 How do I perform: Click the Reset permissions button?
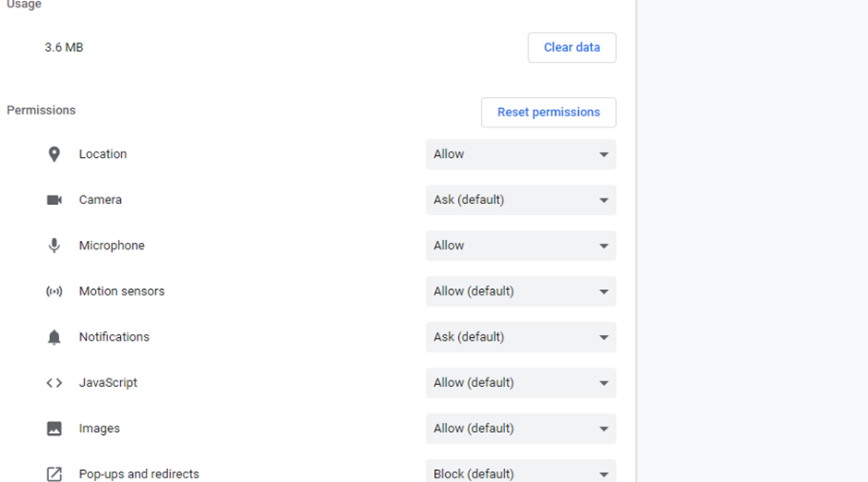pyautogui.click(x=549, y=112)
